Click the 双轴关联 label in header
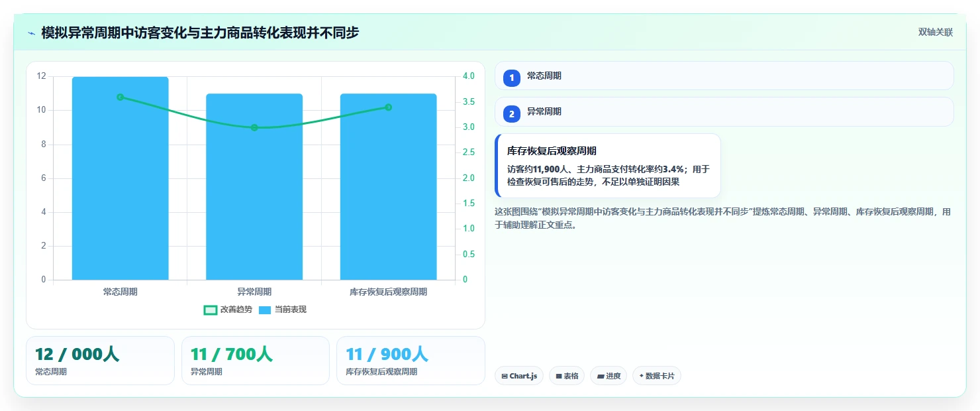 point(935,32)
